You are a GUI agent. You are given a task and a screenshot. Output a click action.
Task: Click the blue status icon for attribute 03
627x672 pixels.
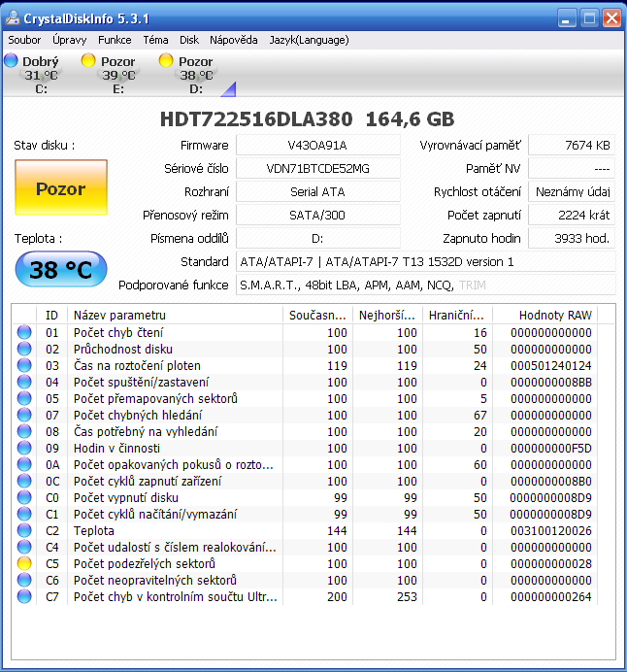(x=24, y=365)
